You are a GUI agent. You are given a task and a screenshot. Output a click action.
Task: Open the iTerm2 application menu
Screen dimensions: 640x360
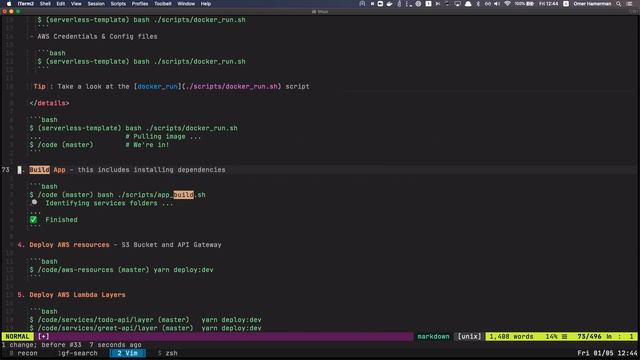[x=25, y=4]
